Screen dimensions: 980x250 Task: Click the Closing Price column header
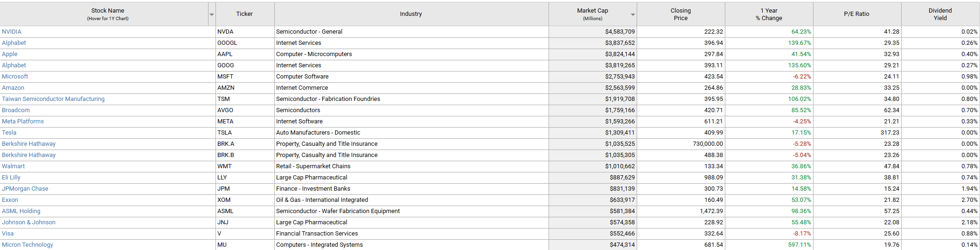[681, 14]
